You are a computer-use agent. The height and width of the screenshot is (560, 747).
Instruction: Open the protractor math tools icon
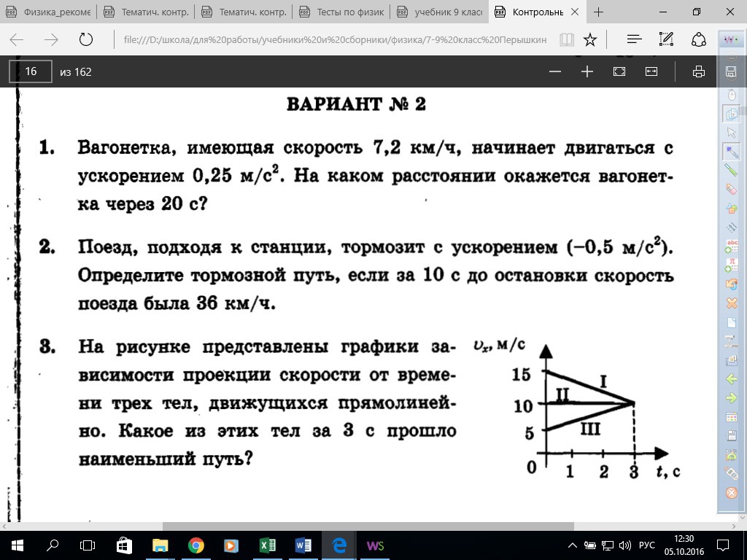tap(731, 455)
